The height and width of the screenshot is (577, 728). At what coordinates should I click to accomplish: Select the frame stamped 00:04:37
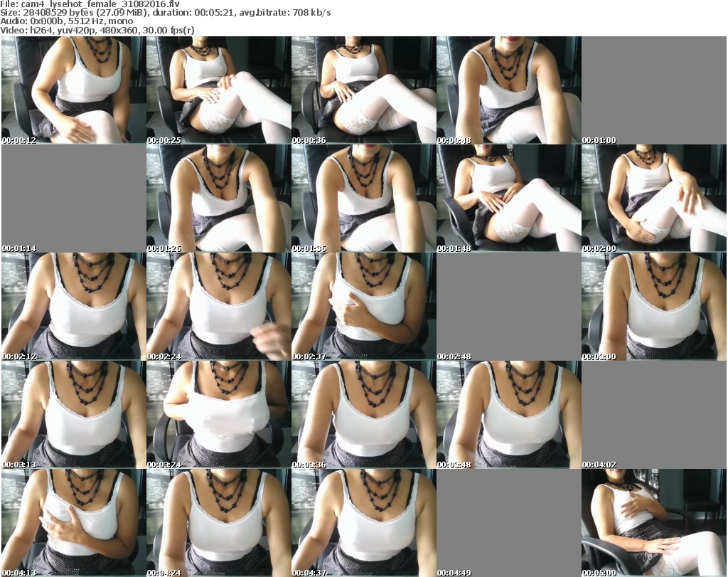click(x=363, y=523)
